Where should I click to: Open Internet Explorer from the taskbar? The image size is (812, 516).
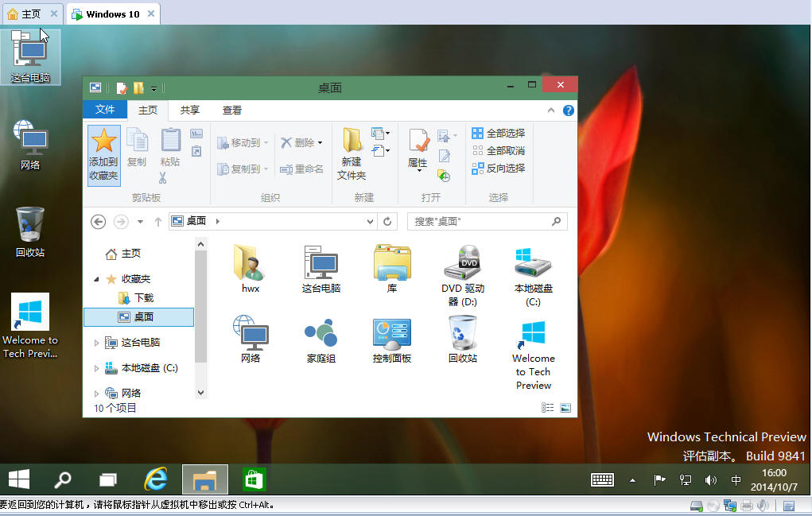point(156,479)
